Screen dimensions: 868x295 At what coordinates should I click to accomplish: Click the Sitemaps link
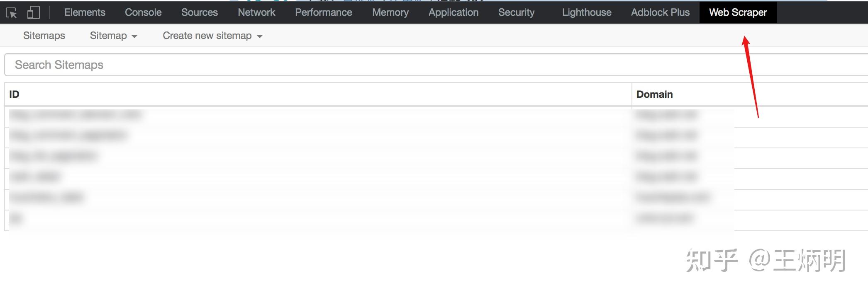tap(44, 36)
